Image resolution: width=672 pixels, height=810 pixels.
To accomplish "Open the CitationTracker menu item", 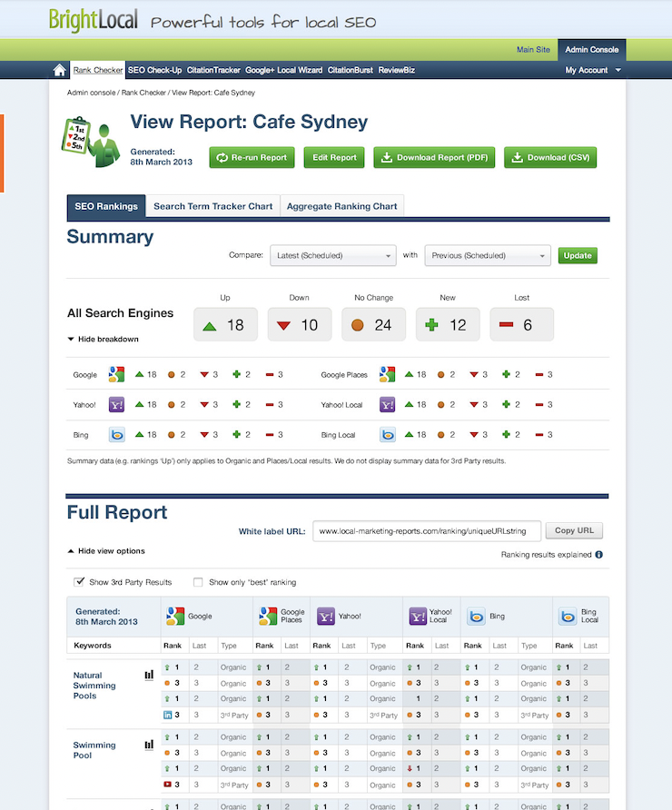I will point(213,70).
